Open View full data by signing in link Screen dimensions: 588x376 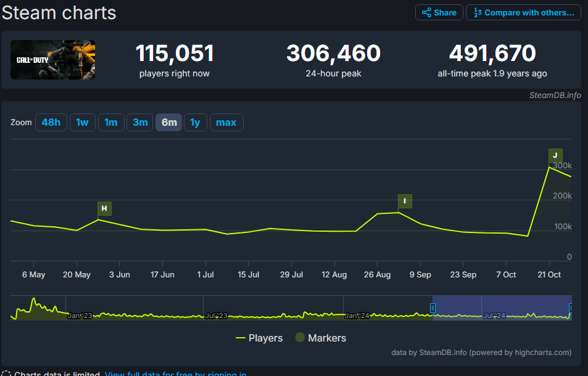[175, 374]
